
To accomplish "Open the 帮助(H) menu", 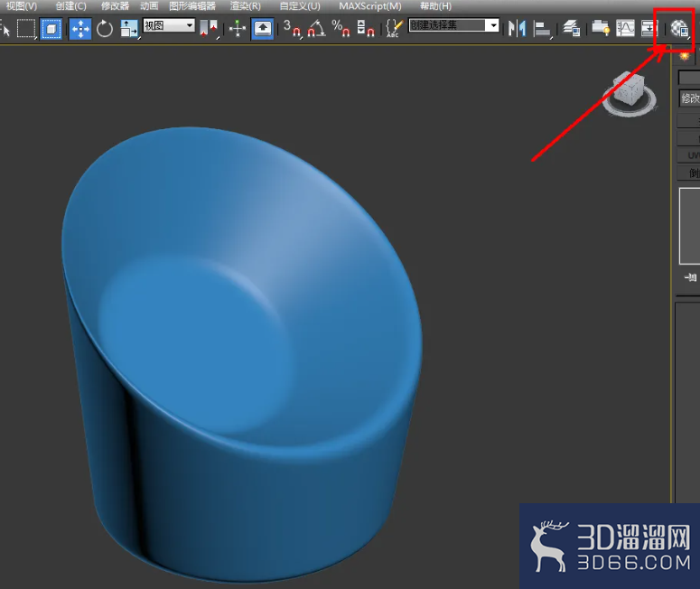I will point(435,6).
